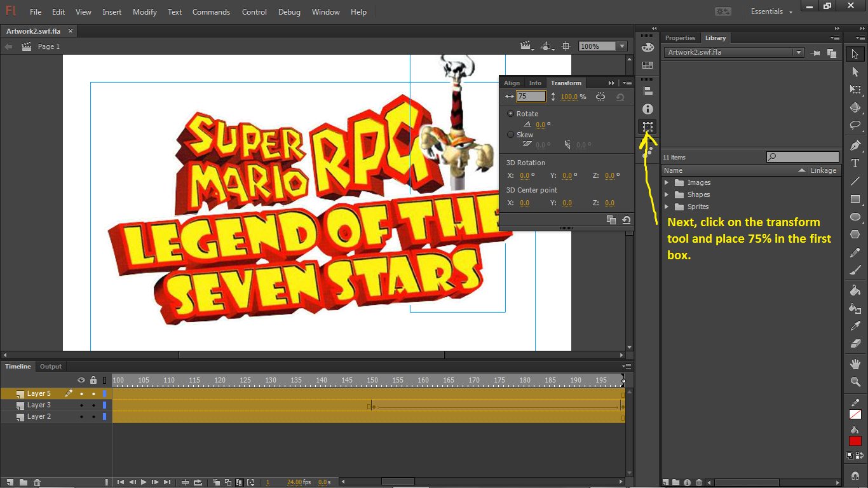Switch to the Output tab

point(51,367)
